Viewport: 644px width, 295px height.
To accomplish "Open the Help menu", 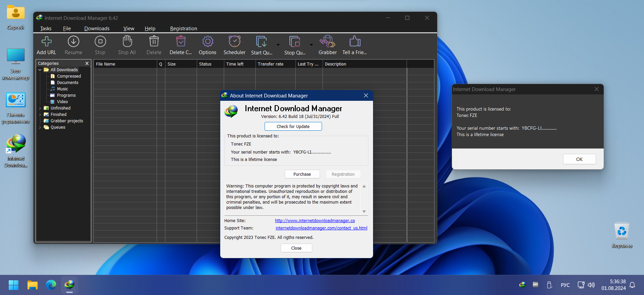I will point(150,29).
